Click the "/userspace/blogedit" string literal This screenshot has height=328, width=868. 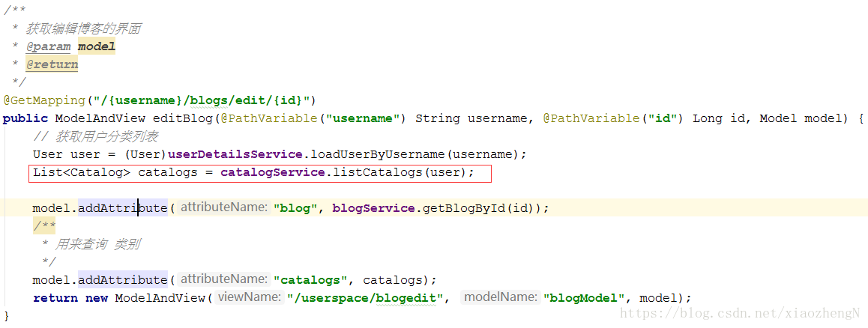[x=365, y=298]
